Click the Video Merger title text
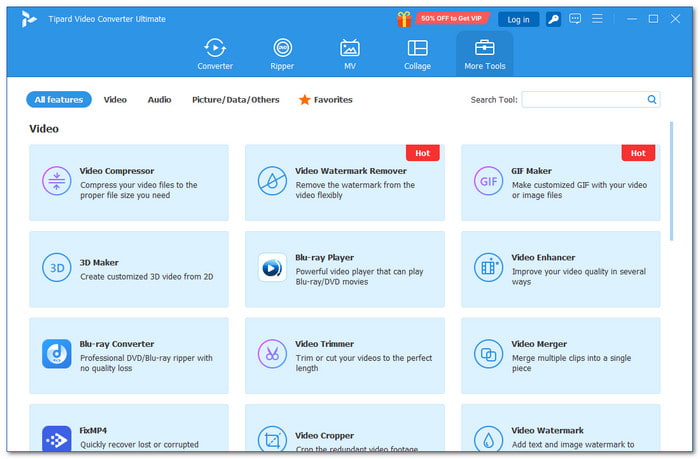 [539, 344]
